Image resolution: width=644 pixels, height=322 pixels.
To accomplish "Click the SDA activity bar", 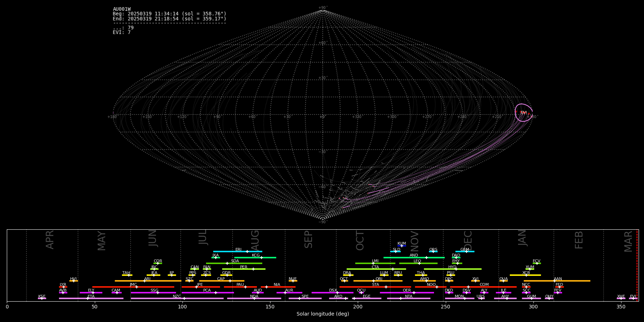I will [x=234, y=263].
